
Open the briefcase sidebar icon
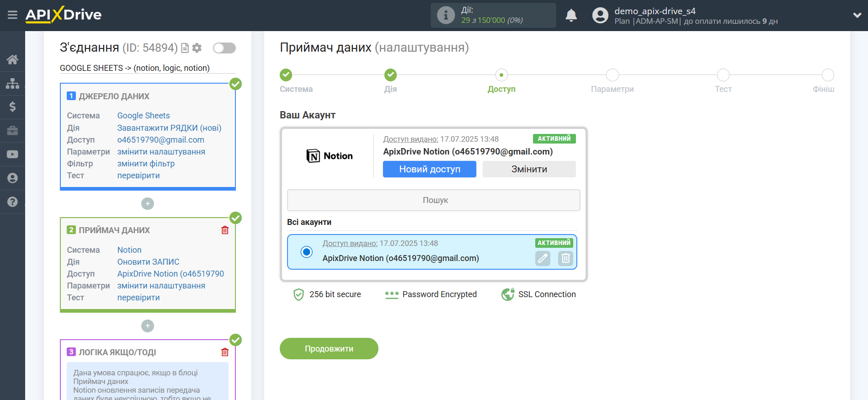click(12, 131)
